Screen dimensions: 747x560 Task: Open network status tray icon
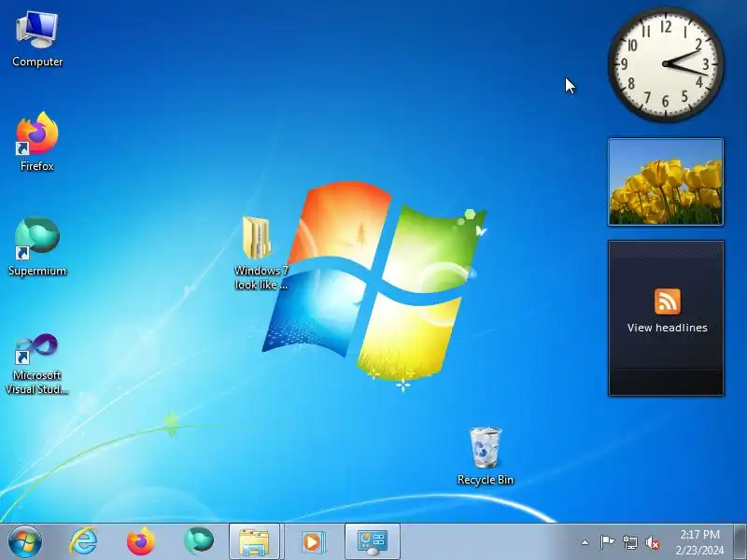[630, 542]
